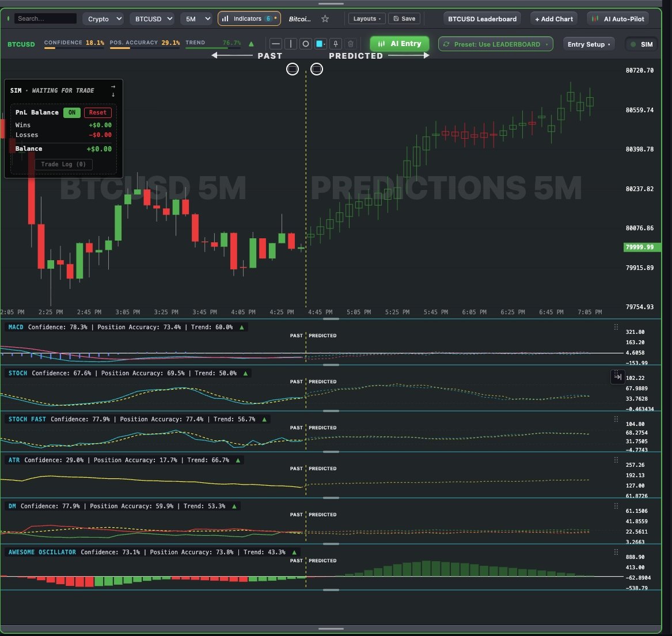Click the Awesome Oscillator panel drag handle
The width and height of the screenshot is (672, 636).
[616, 552]
